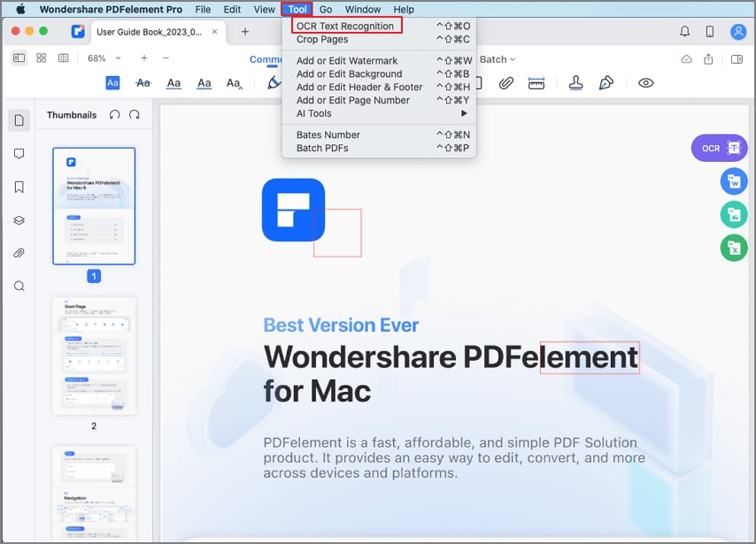Convert to image floating button
756x544 pixels.
click(734, 214)
